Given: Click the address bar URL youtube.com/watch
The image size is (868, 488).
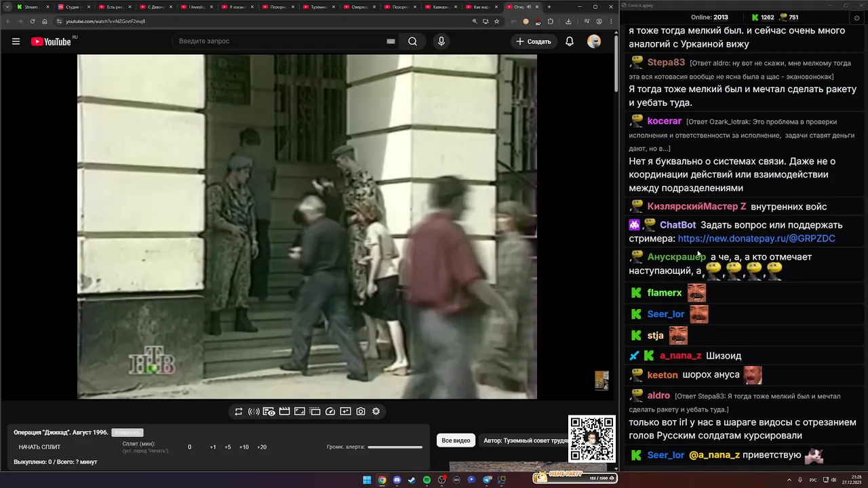Looking at the screenshot, I should click(x=105, y=21).
